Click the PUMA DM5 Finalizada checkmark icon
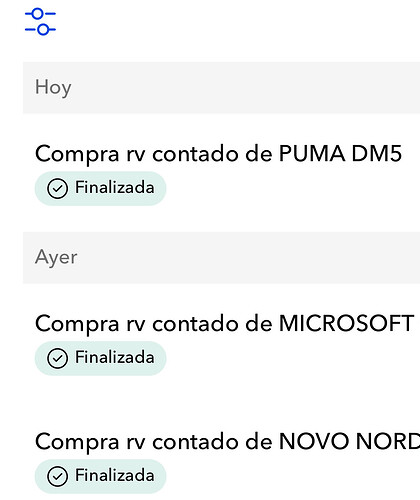 coord(57,189)
